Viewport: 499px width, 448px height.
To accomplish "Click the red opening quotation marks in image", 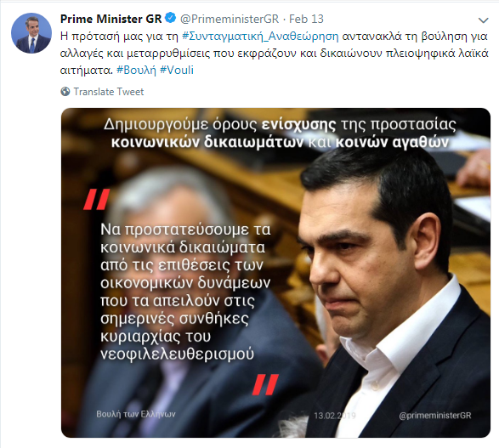I will click(96, 200).
